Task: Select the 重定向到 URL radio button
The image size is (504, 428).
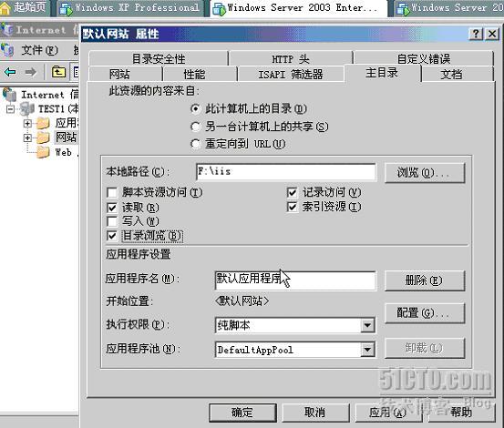Action: (x=195, y=144)
